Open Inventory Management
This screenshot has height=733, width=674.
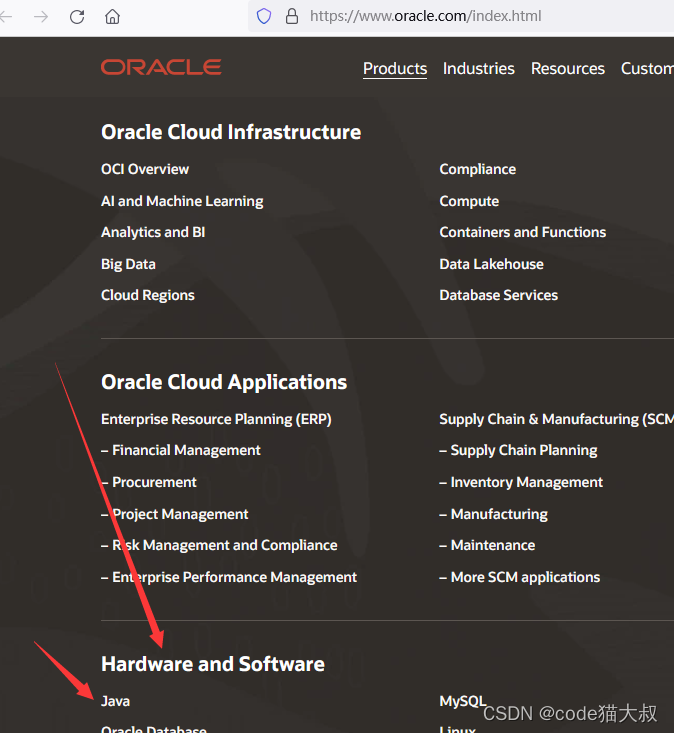521,482
